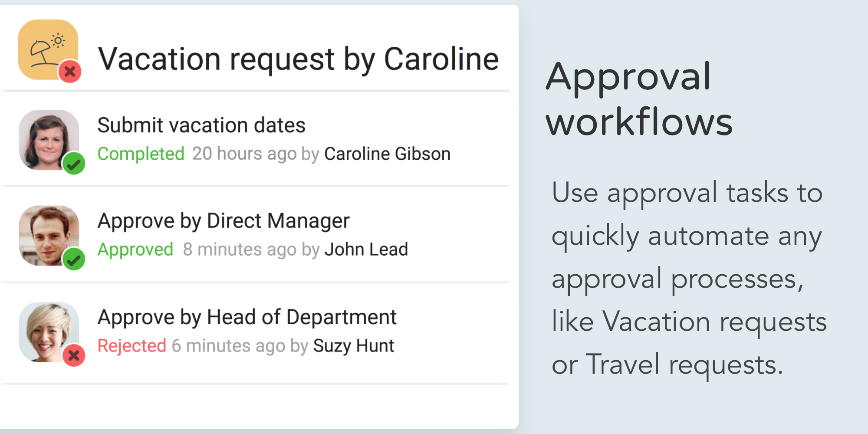Image resolution: width=868 pixels, height=434 pixels.
Task: Click the red rejected badge on vacation icon
Action: (70, 72)
